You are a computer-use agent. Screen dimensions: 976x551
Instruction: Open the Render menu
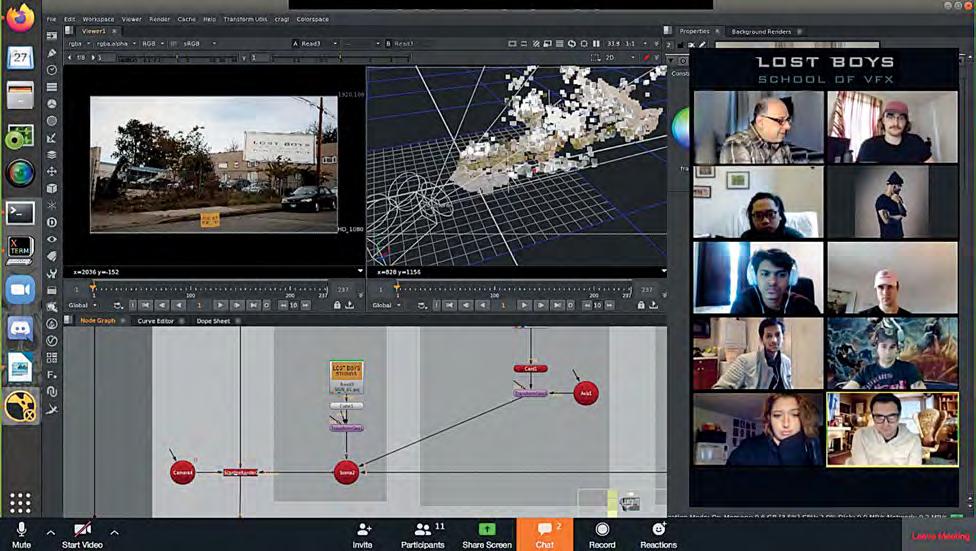(x=159, y=19)
